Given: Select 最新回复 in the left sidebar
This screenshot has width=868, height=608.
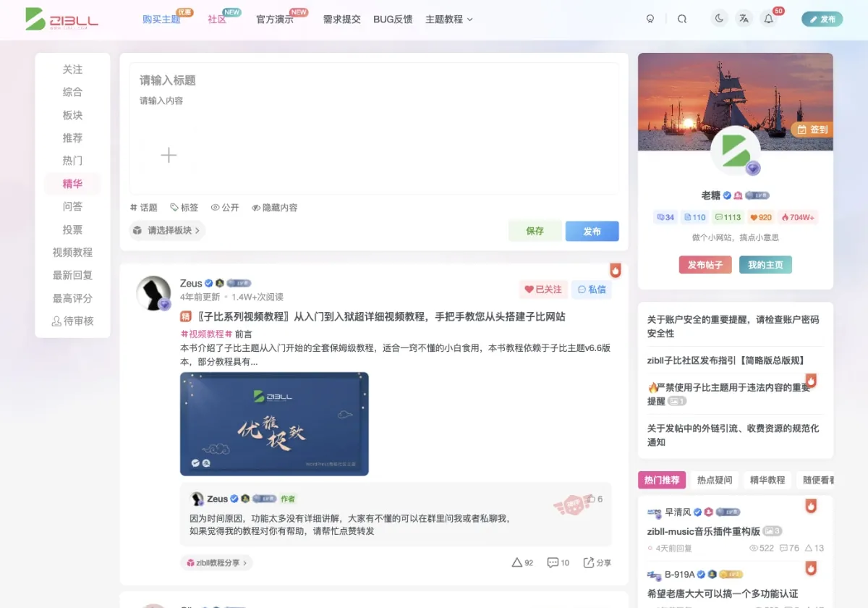Looking at the screenshot, I should click(72, 275).
